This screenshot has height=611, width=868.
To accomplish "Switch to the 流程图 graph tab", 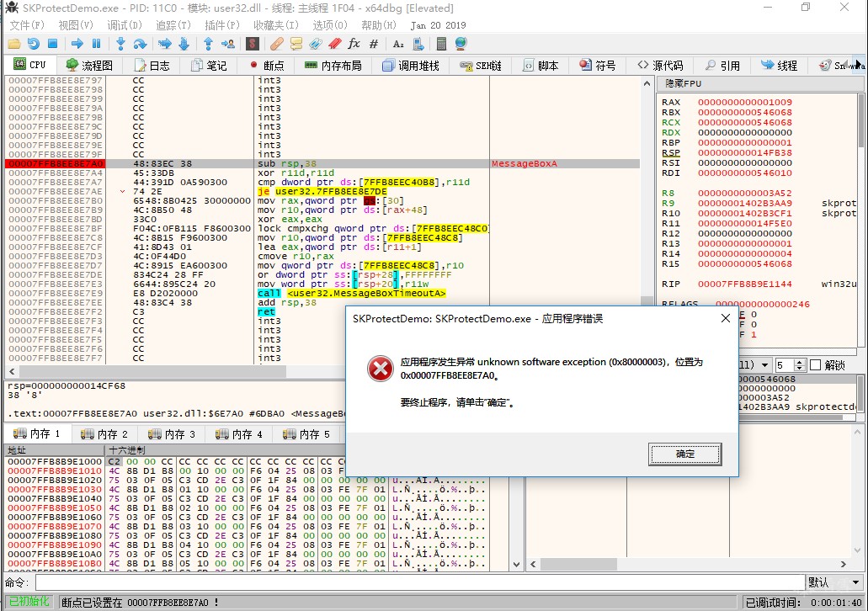I will (89, 66).
